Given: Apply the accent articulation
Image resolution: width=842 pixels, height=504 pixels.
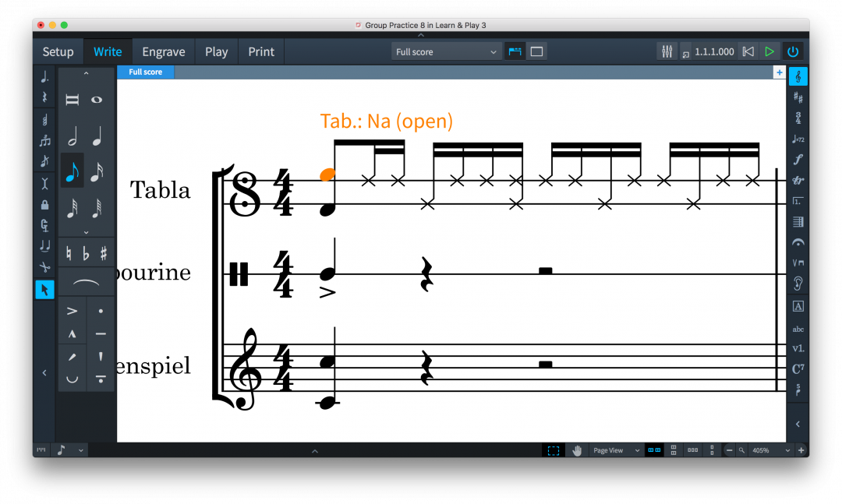Looking at the screenshot, I should click(72, 311).
